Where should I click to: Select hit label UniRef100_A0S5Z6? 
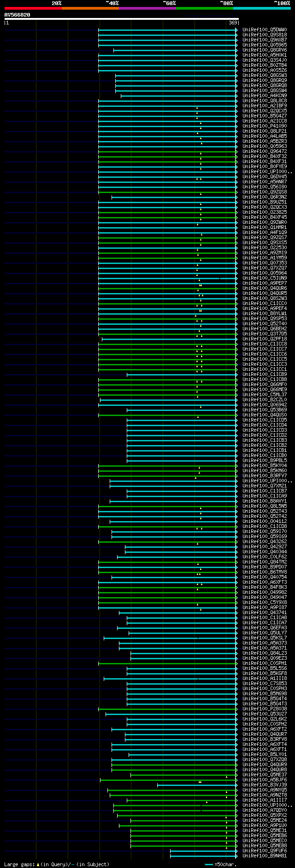[x=265, y=70]
